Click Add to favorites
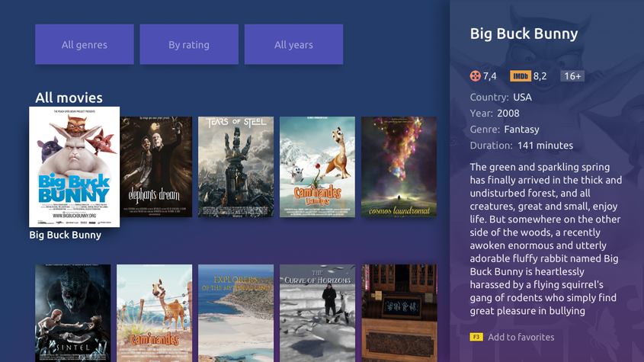 tap(521, 337)
